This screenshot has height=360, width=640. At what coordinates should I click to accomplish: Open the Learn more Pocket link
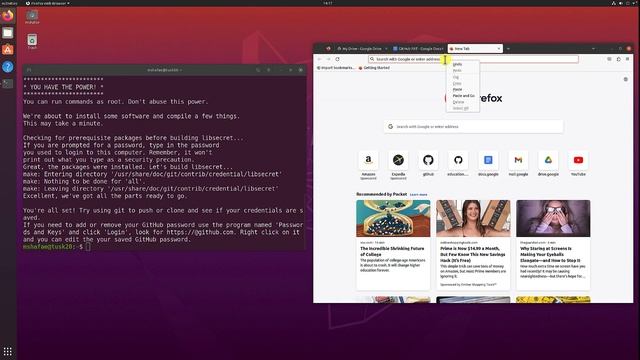pos(418,195)
